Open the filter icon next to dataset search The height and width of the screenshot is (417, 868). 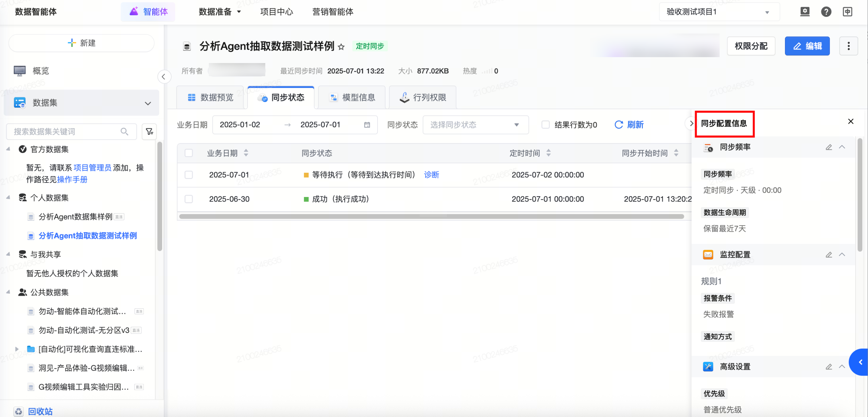click(x=149, y=131)
